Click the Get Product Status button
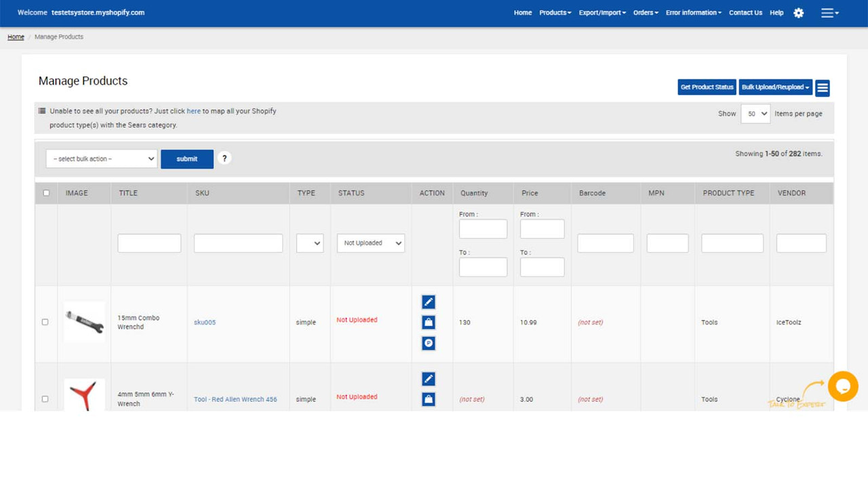 707,87
